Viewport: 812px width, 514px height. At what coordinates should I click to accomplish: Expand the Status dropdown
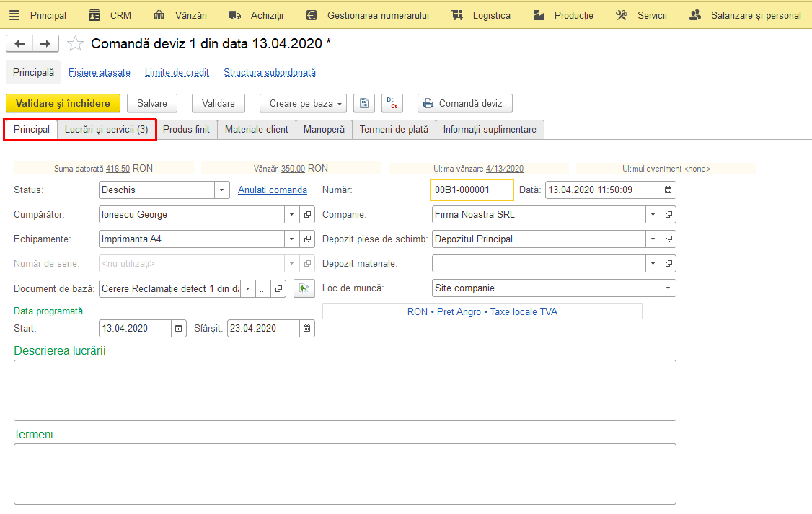221,190
